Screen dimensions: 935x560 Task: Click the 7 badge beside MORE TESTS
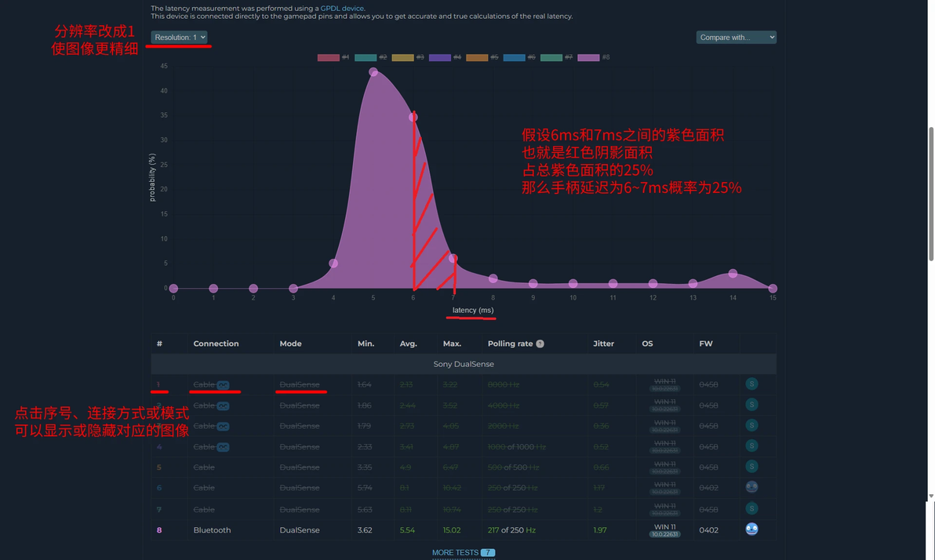[x=488, y=553]
